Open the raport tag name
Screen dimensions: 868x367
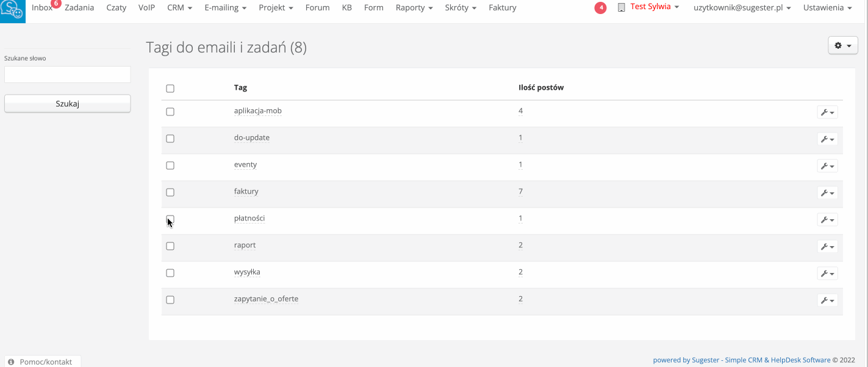pyautogui.click(x=245, y=245)
